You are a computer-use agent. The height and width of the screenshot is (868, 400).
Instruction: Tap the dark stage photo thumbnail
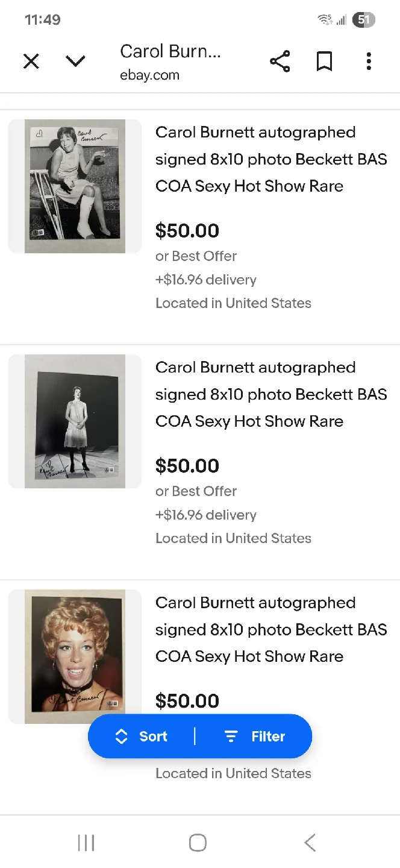point(75,421)
